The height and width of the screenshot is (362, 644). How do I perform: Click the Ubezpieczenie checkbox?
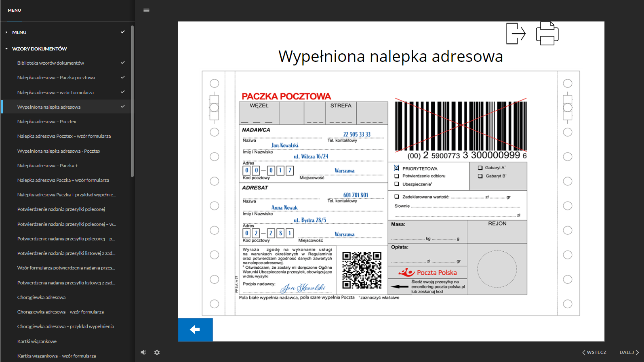coord(397,184)
